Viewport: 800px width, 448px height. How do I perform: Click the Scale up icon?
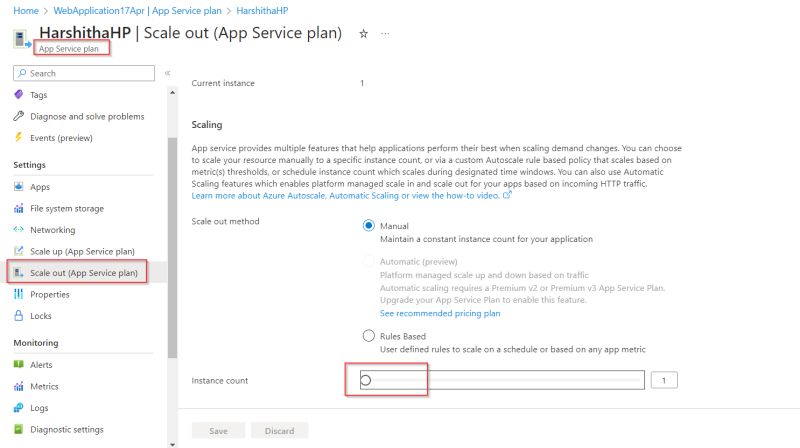click(x=19, y=251)
